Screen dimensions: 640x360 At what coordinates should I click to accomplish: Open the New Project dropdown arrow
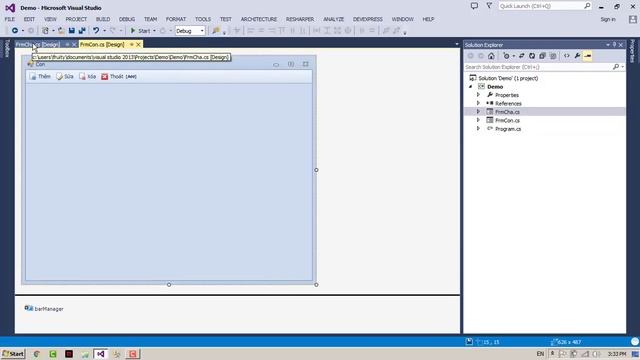coord(53,31)
